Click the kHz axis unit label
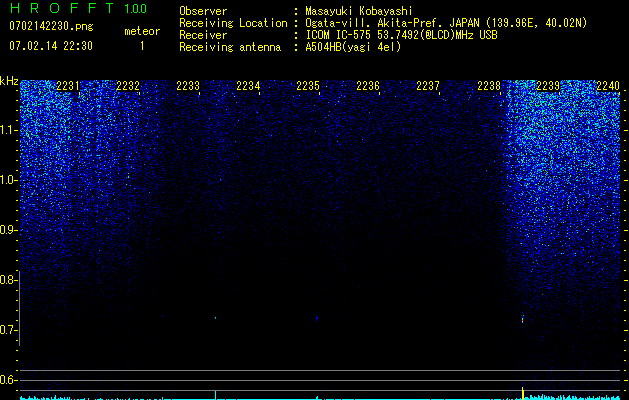This screenshot has width=629, height=400. 9,81
